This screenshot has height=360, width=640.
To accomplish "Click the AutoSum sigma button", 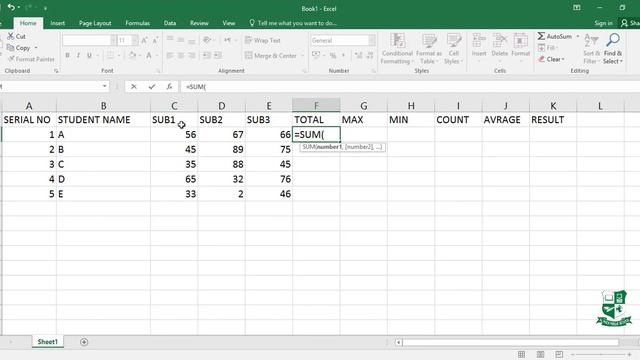I will coord(555,36).
